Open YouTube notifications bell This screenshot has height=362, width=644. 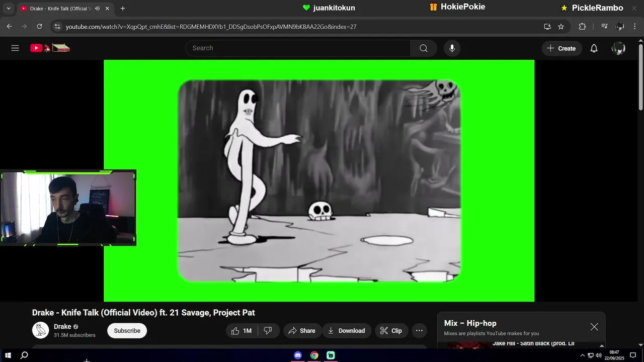[x=594, y=48]
